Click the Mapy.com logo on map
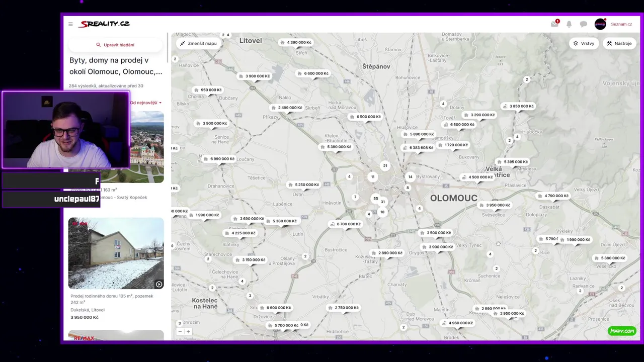Viewport: 644px width, 362px height. 622,331
